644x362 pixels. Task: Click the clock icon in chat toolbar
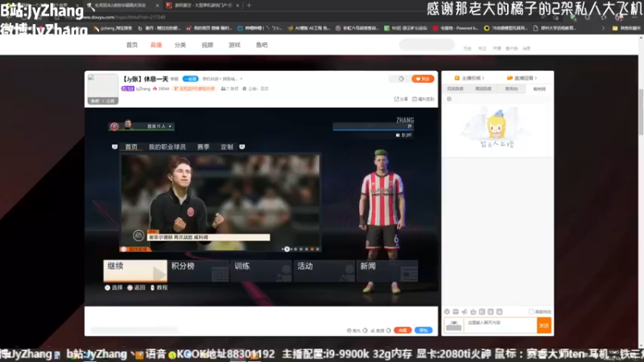pyautogui.click(x=447, y=312)
